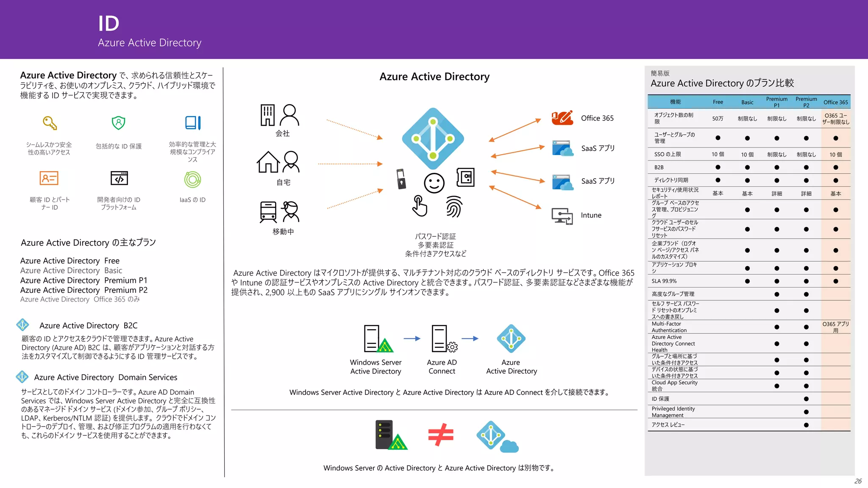This screenshot has width=868, height=488.
Task: Click the green IaaS ID circular icon
Action: point(192,180)
